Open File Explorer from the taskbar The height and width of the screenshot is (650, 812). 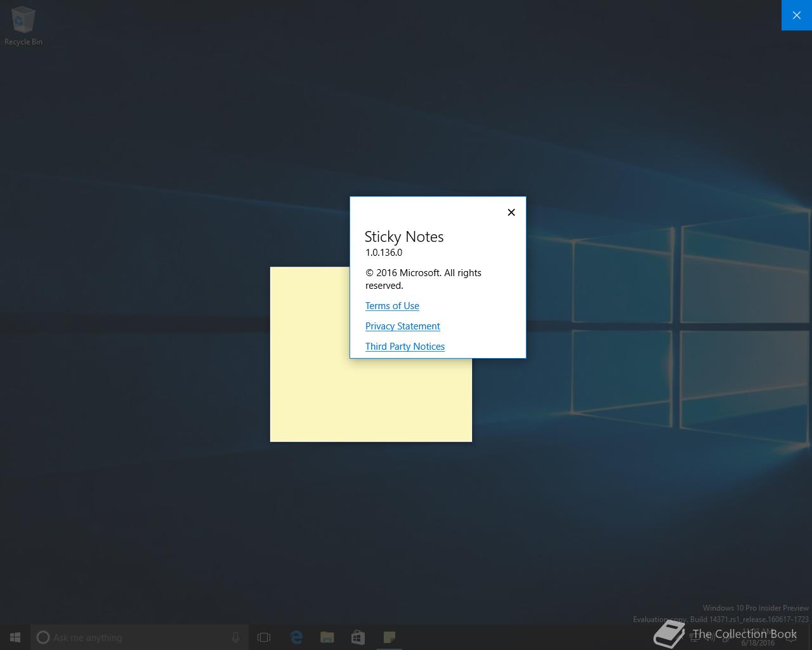pos(327,637)
